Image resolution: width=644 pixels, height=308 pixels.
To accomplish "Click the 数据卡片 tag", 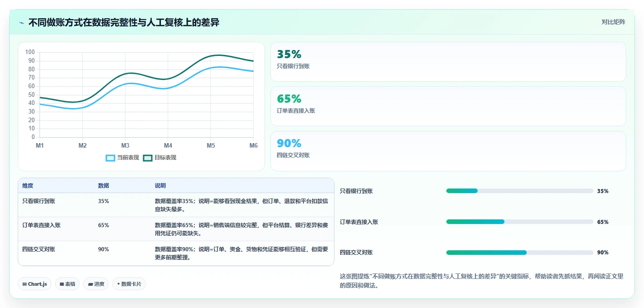I will 129,284.
